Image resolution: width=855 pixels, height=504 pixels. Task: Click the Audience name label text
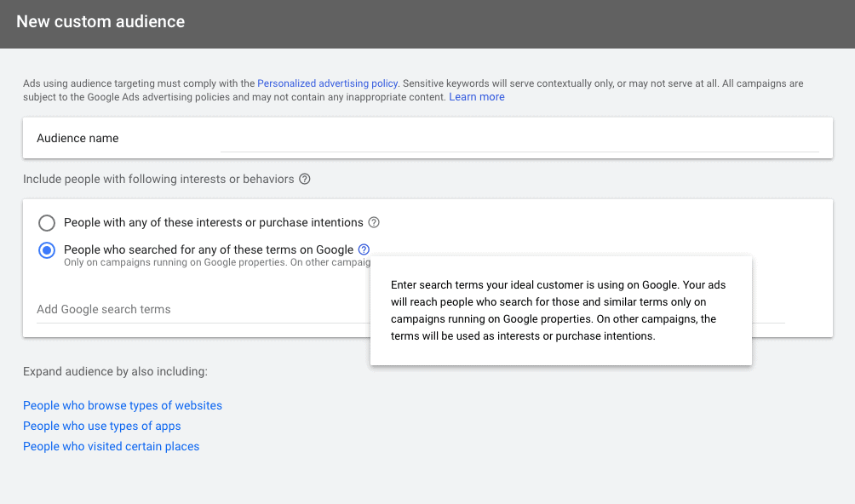coord(77,139)
